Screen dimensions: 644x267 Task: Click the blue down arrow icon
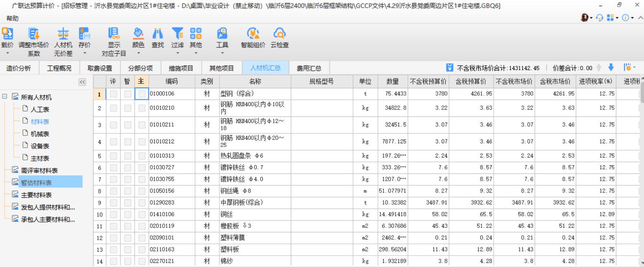pos(611,68)
